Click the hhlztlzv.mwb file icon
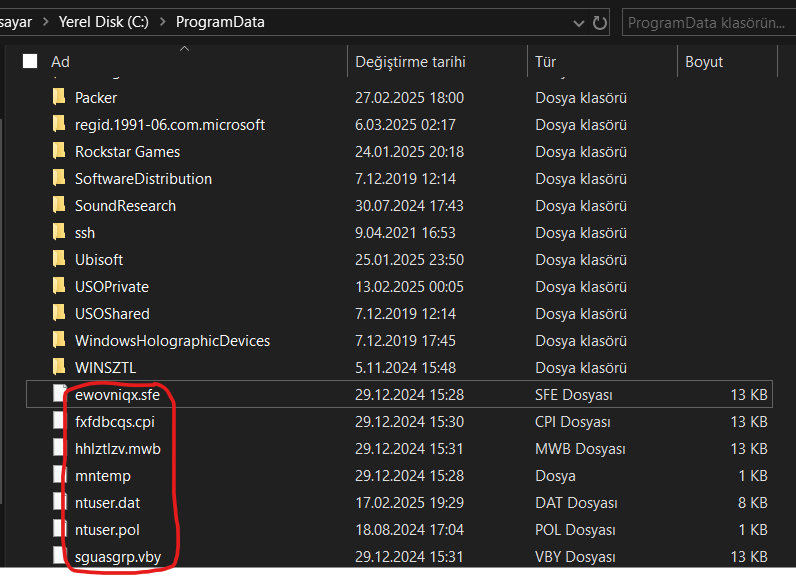The width and height of the screenshot is (796, 576). click(x=60, y=448)
